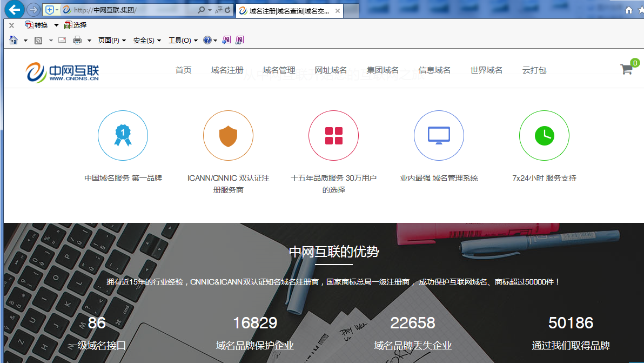Click the paragraph starting 拥有近15年的行业经验
The width and height of the screenshot is (644, 363).
pyautogui.click(x=333, y=282)
